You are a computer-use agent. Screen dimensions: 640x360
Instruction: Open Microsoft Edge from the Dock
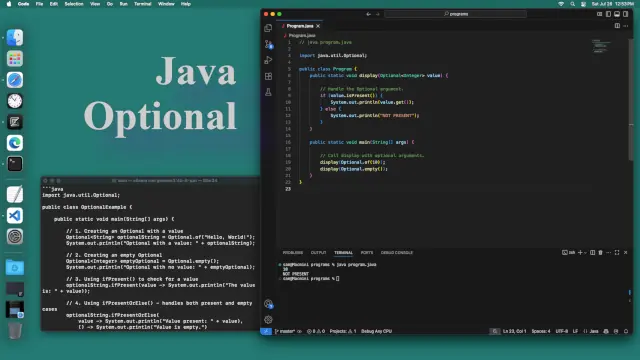(x=15, y=143)
